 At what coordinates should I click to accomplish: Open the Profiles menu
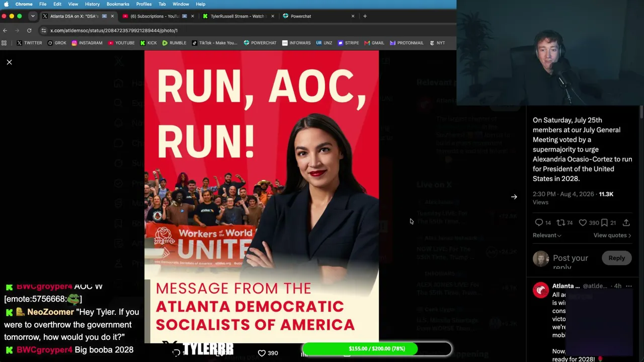pyautogui.click(x=144, y=4)
